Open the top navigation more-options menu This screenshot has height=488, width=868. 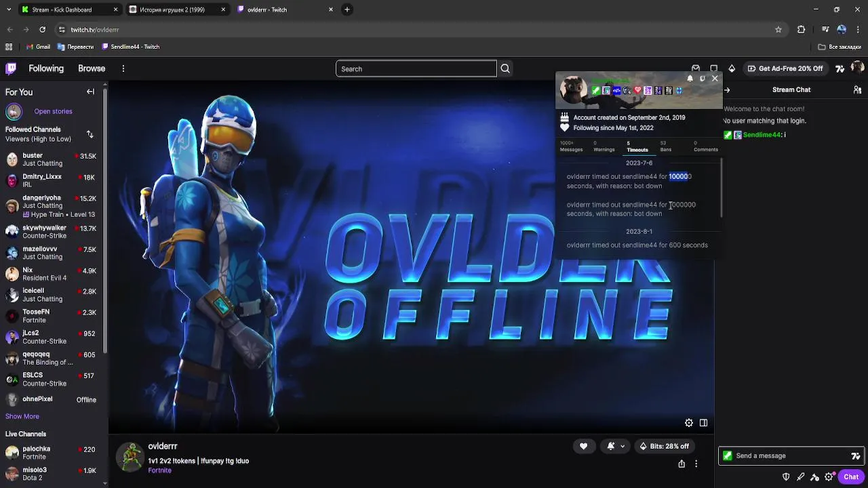(x=123, y=68)
